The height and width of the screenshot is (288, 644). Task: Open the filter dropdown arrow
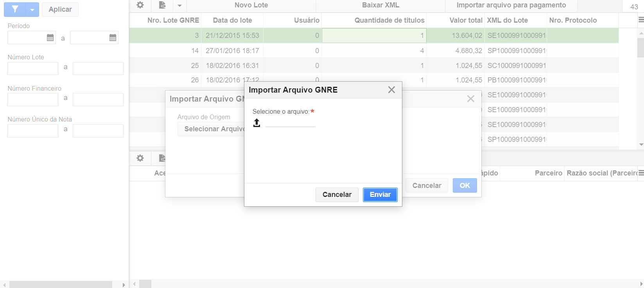pos(32,9)
